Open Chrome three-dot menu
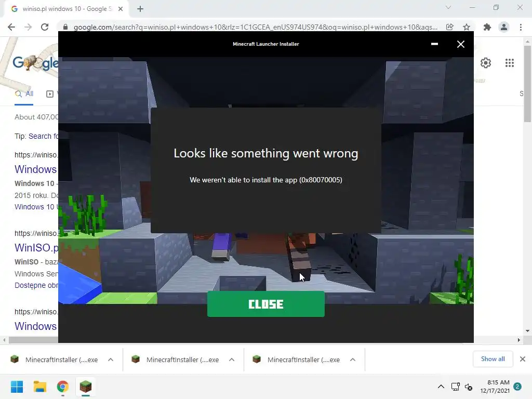This screenshot has width=532, height=399. click(521, 27)
